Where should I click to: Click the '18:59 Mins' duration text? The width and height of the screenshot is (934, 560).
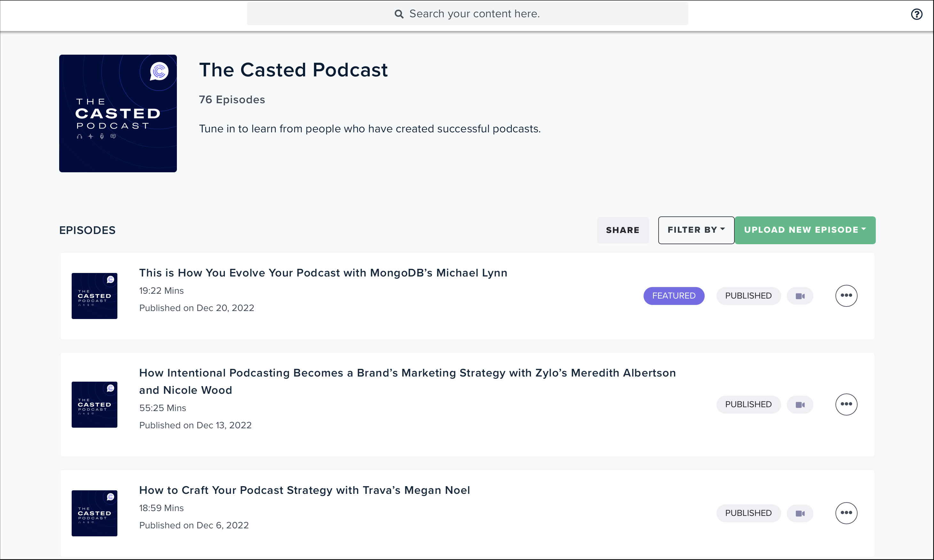point(161,508)
